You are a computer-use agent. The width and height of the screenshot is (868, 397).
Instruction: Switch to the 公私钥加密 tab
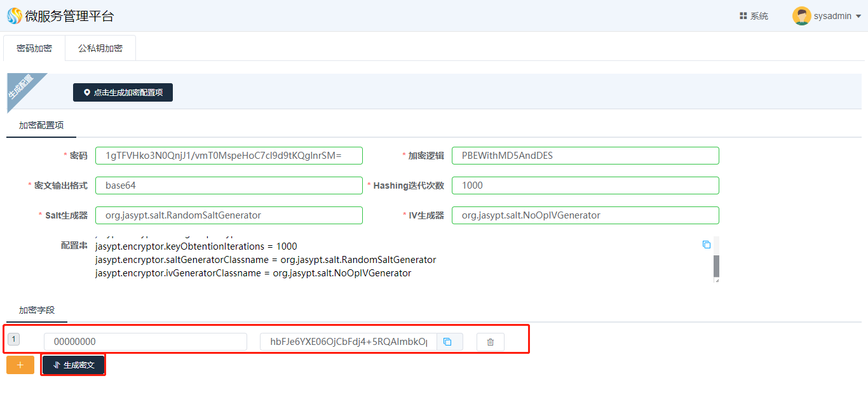pos(100,48)
